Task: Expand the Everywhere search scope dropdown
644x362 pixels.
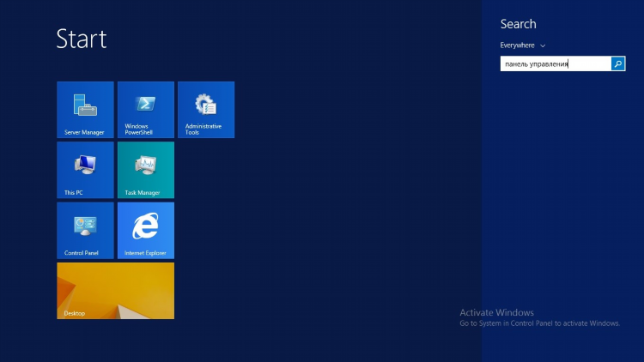Action: 522,45
